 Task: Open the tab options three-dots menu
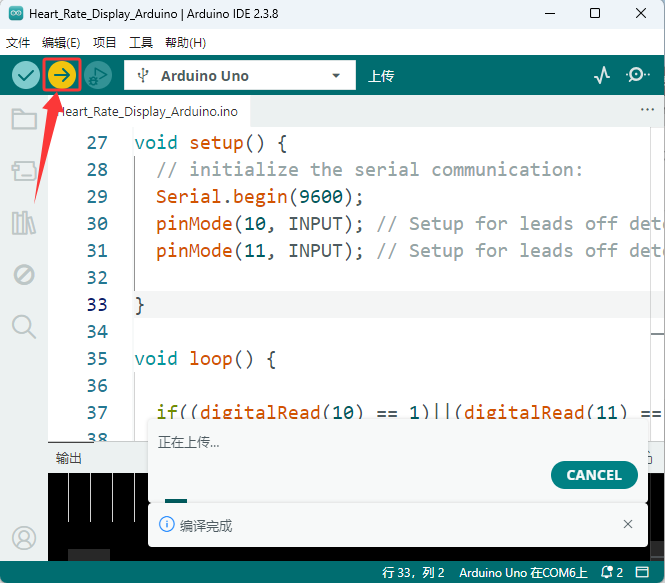[647, 110]
